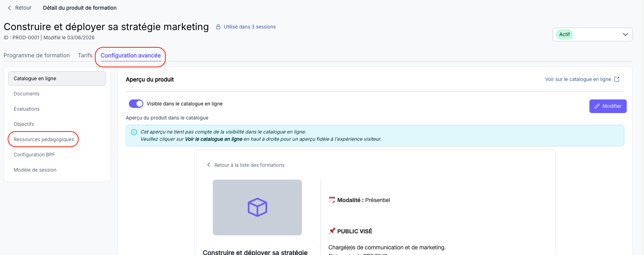The image size is (644, 255).
Task: Click the PUBLIC VISÉ heading
Action: tap(355, 231)
